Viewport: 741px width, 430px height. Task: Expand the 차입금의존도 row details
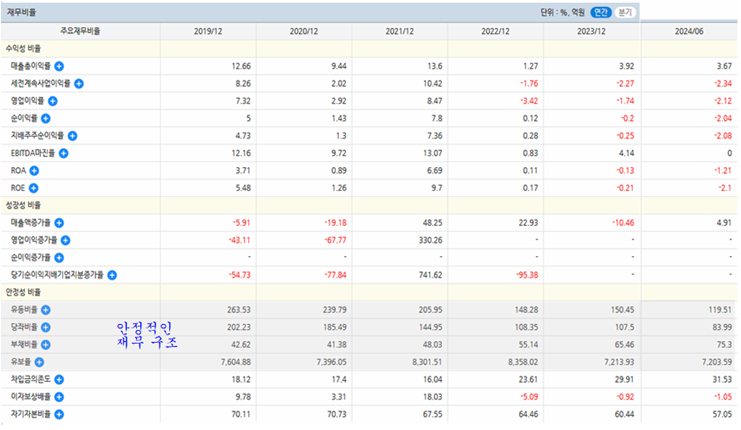pyautogui.click(x=59, y=379)
